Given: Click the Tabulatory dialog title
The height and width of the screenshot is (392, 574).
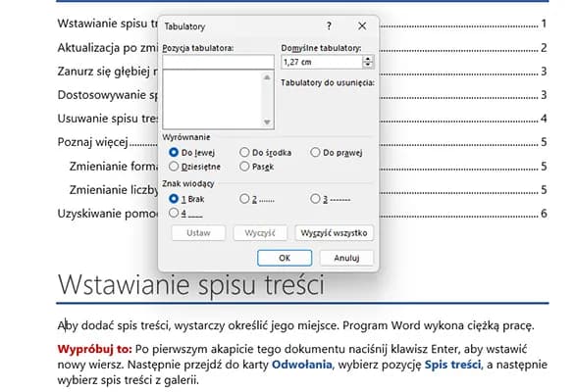Looking at the screenshot, I should [184, 26].
